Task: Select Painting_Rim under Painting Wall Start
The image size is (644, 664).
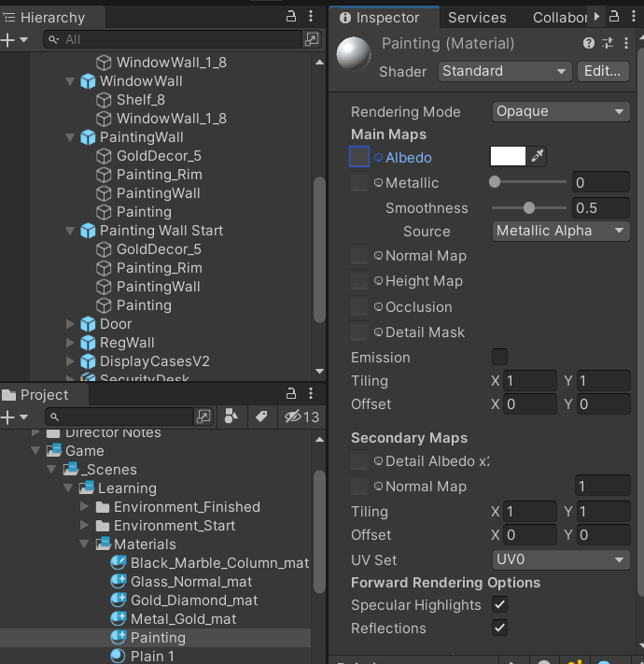Action: click(x=159, y=268)
